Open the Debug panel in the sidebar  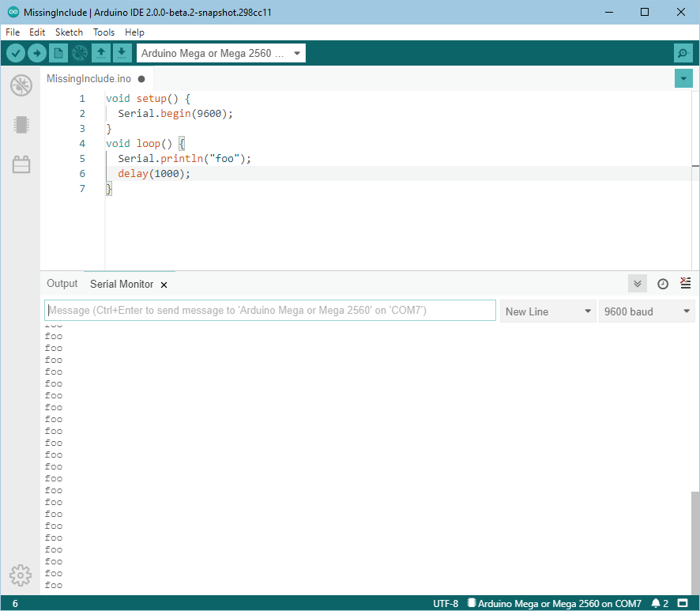[x=21, y=85]
